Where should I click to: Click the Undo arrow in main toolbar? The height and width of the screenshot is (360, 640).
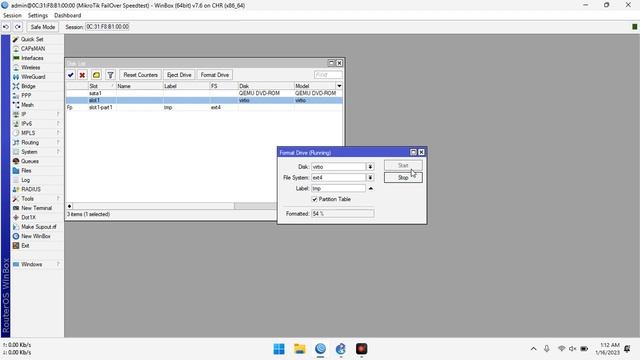6,27
